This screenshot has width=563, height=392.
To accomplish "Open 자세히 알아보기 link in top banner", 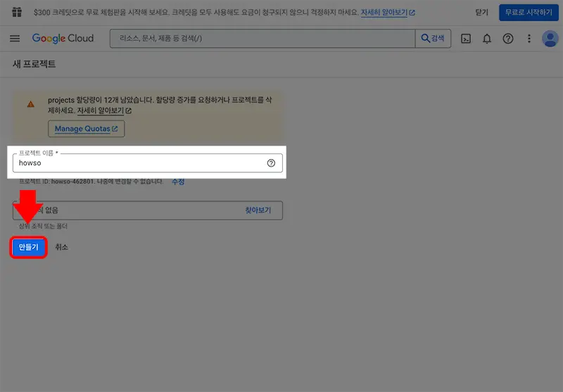I will [x=388, y=13].
